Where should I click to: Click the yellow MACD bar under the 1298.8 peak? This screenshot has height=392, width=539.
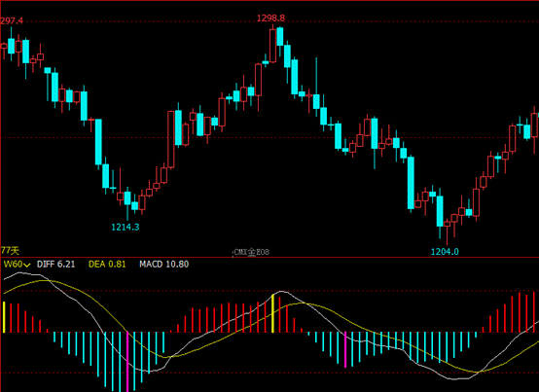[x=273, y=313]
